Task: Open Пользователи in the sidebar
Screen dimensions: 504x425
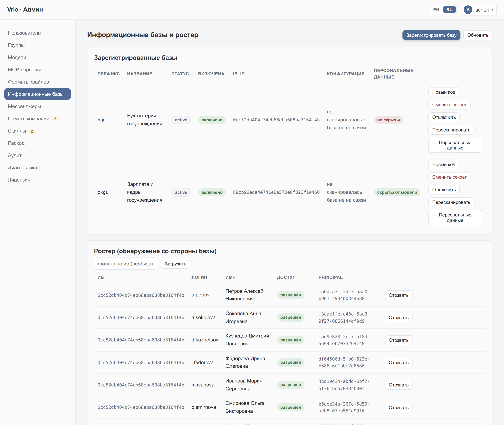Action: [38, 33]
